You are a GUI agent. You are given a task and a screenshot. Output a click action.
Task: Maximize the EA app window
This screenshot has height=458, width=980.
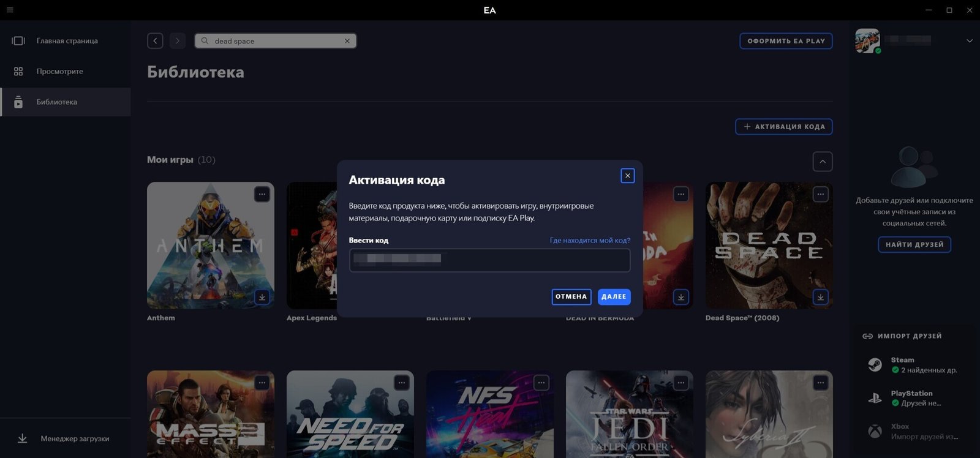[949, 10]
